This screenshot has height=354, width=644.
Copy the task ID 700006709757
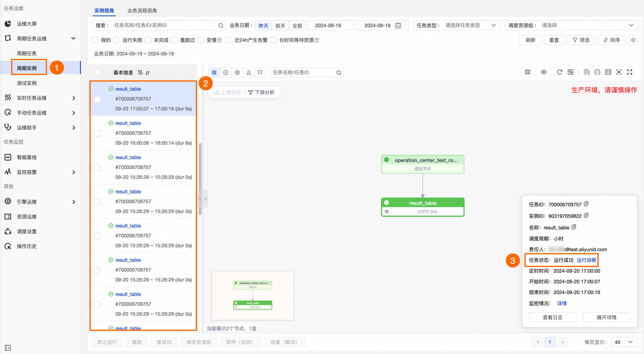[x=586, y=204]
